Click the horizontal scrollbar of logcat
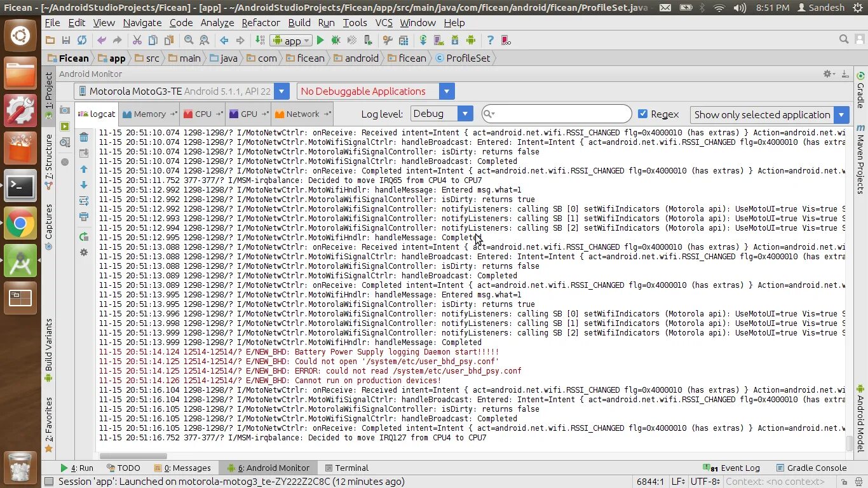 133,456
